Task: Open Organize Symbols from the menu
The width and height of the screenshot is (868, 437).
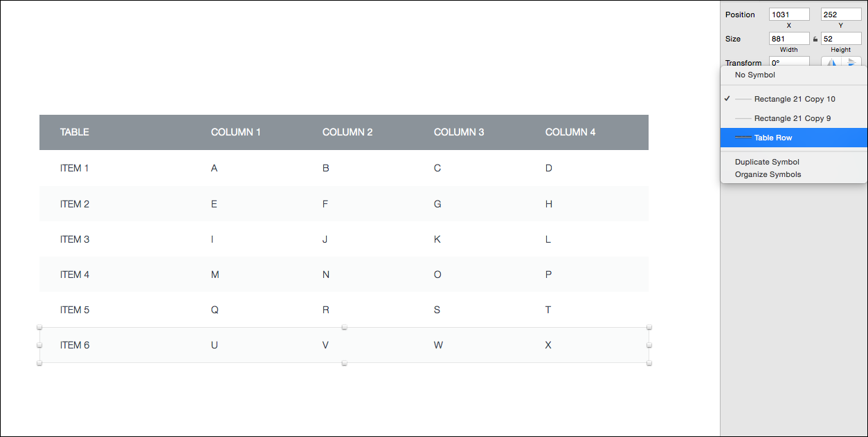Action: pyautogui.click(x=768, y=174)
